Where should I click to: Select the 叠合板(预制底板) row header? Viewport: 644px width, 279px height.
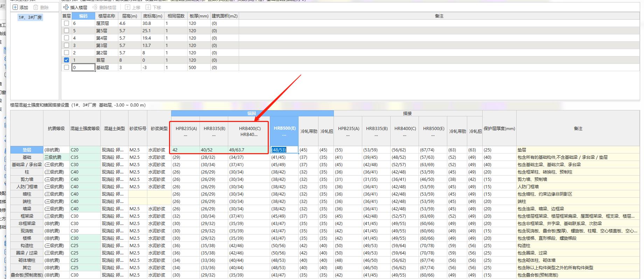click(x=27, y=275)
